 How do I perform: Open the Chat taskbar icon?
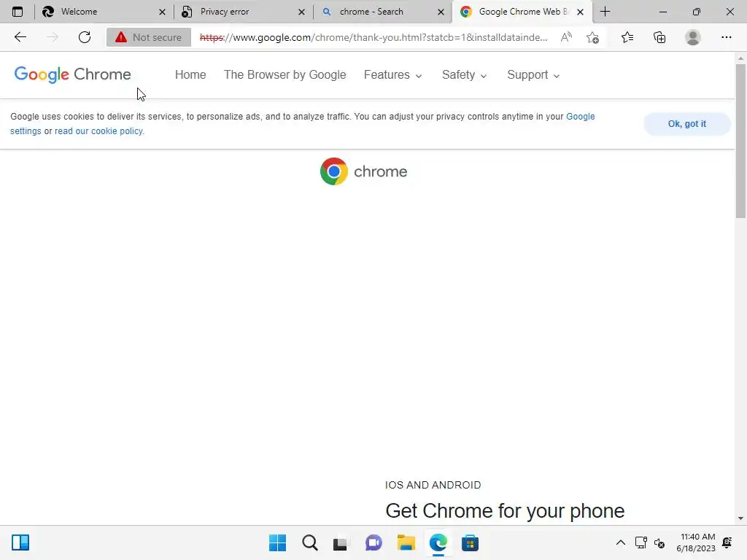point(373,542)
